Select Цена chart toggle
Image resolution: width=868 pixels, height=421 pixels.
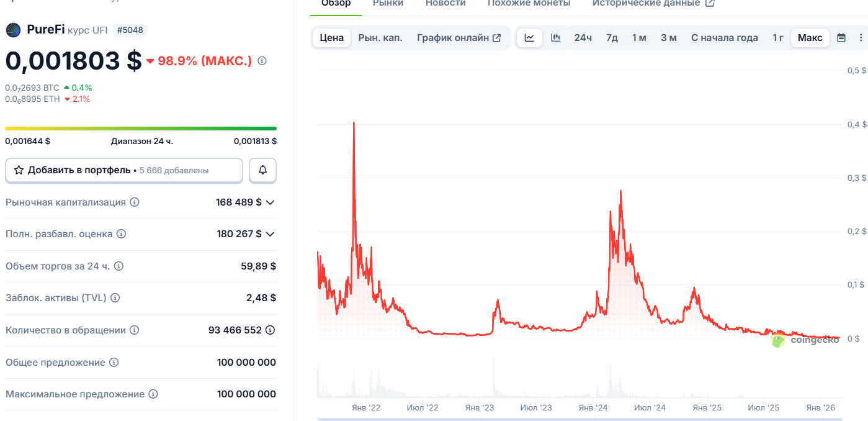[332, 38]
